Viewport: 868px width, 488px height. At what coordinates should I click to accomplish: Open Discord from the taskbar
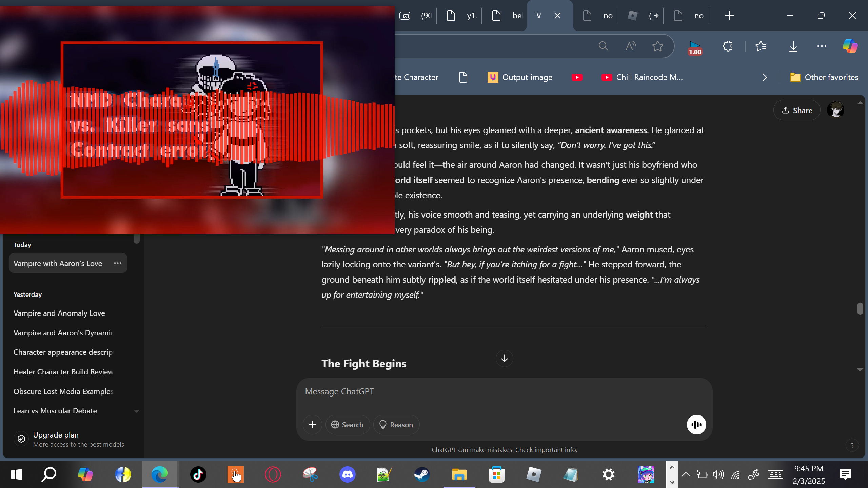point(347,474)
